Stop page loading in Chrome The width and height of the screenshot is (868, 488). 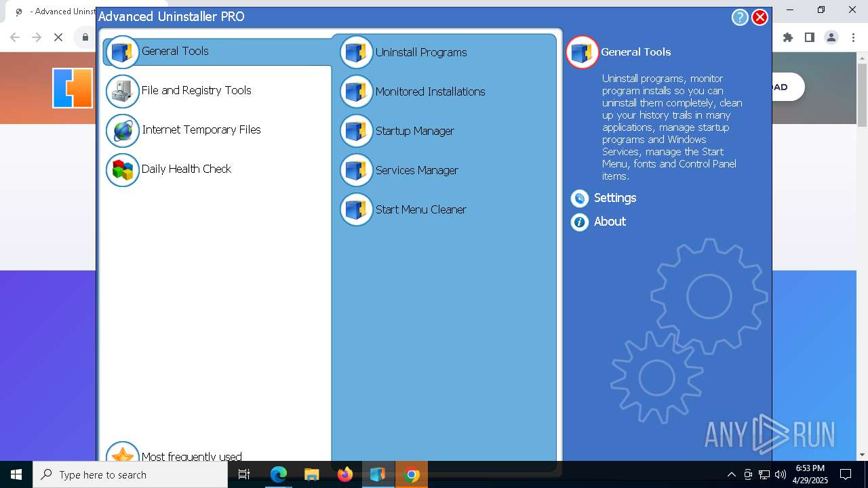(58, 37)
